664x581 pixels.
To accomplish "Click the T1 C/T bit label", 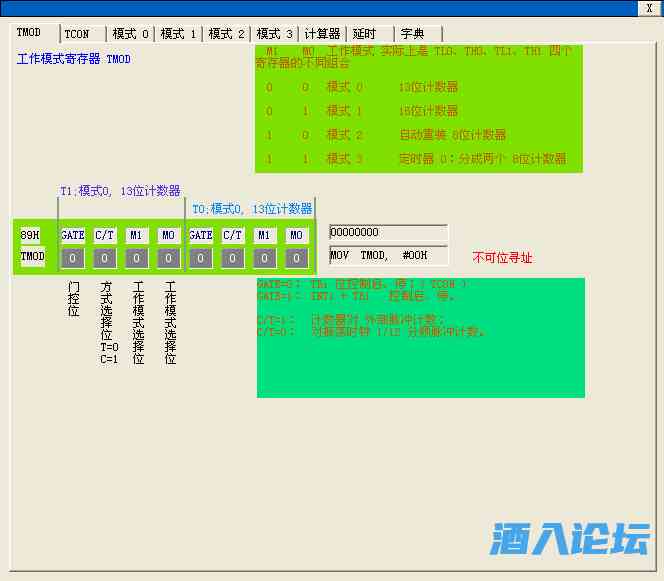I will point(105,235).
